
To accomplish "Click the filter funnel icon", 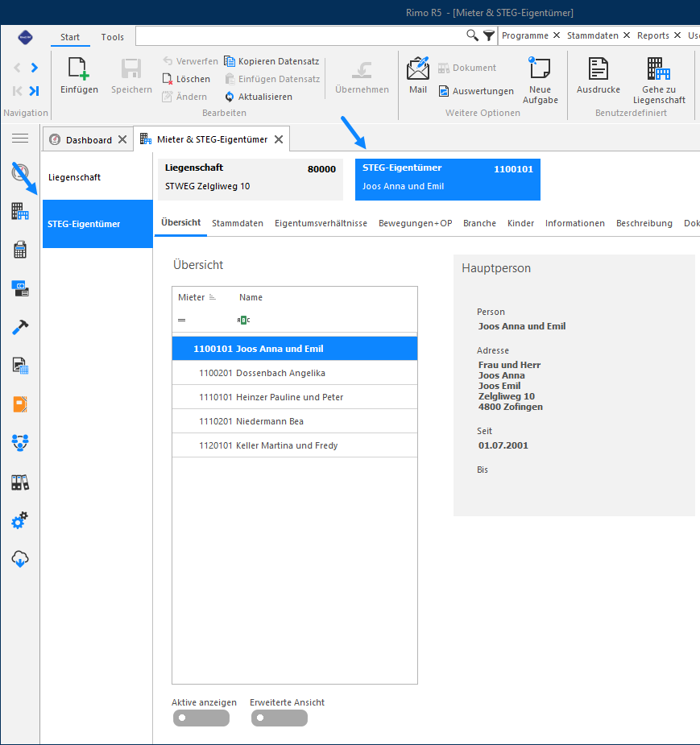I will tap(488, 35).
